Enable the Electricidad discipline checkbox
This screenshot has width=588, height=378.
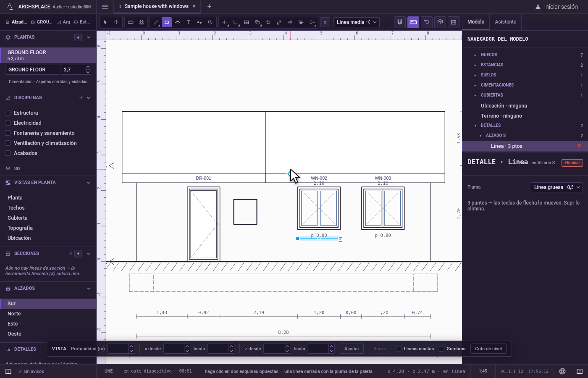pyautogui.click(x=8, y=123)
